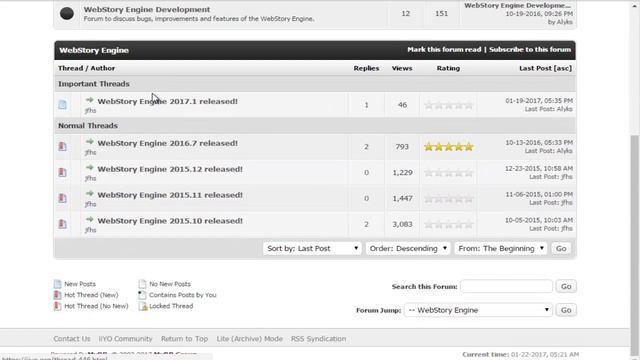Apply sort options with Go button

pyautogui.click(x=561, y=248)
